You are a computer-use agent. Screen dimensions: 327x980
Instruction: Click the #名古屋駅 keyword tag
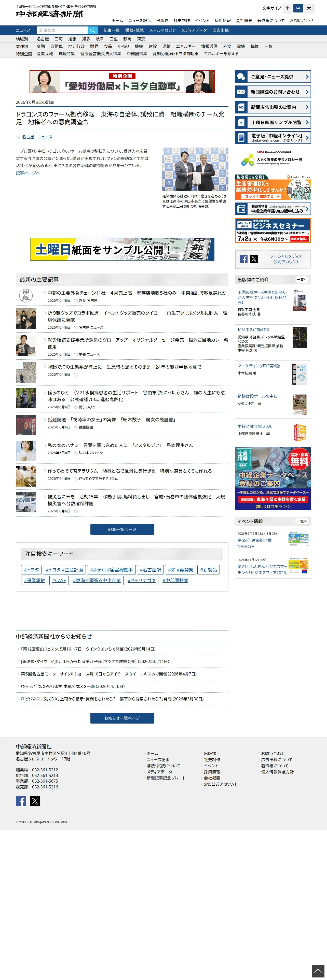[x=150, y=570]
